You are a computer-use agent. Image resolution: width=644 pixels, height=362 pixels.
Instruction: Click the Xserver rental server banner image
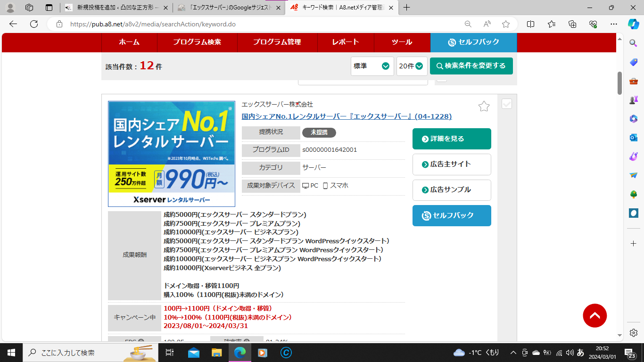[172, 154]
